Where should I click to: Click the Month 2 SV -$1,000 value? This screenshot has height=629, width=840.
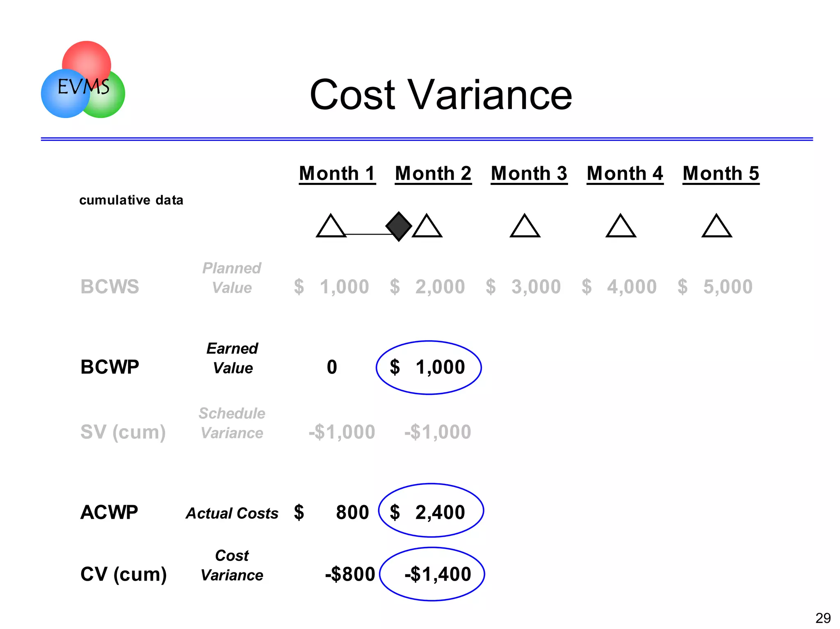tap(438, 432)
